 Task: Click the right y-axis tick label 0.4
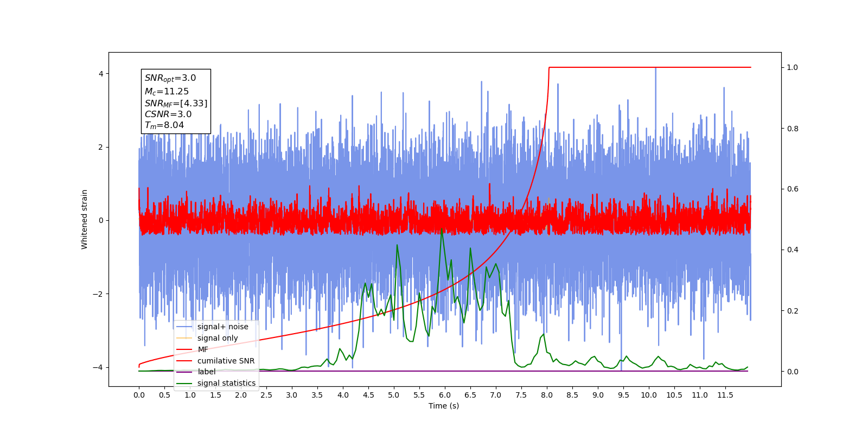pos(793,250)
